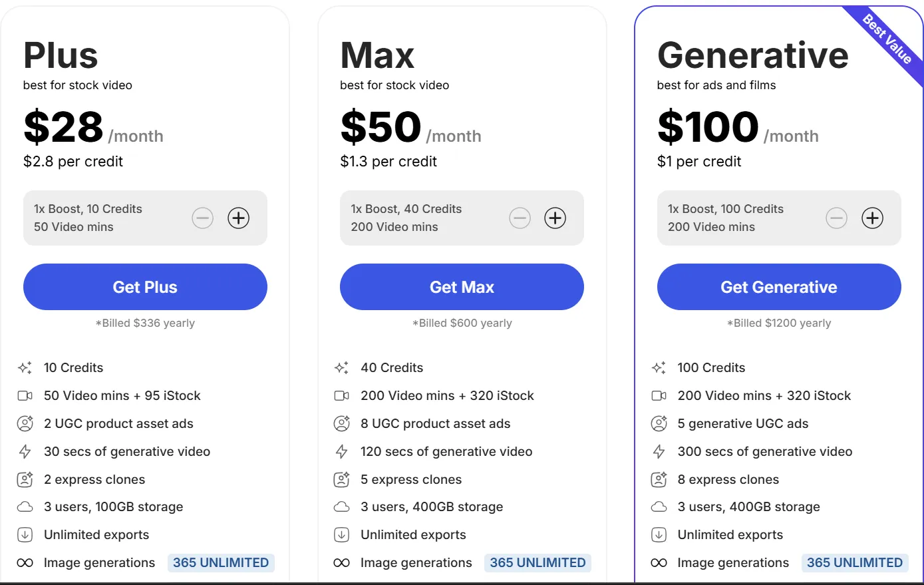Click the video camera icon beside 50 Video mins
This screenshot has width=924, height=585.
pyautogui.click(x=25, y=396)
